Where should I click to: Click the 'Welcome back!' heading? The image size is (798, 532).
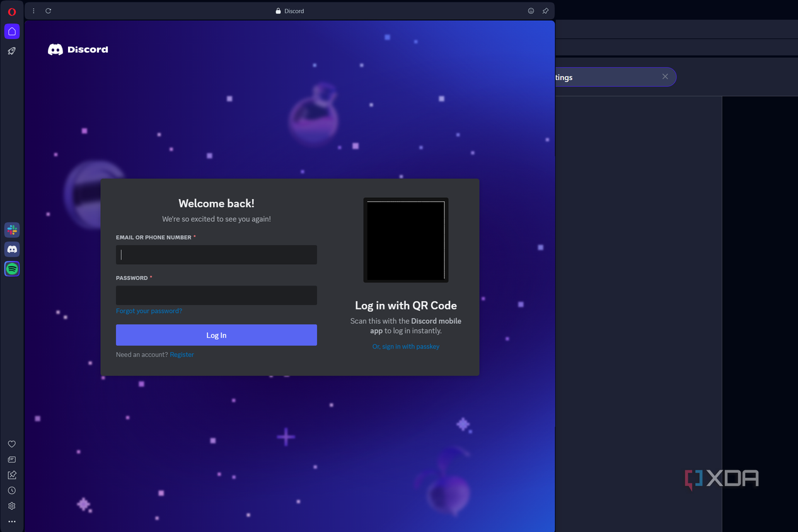click(x=216, y=203)
